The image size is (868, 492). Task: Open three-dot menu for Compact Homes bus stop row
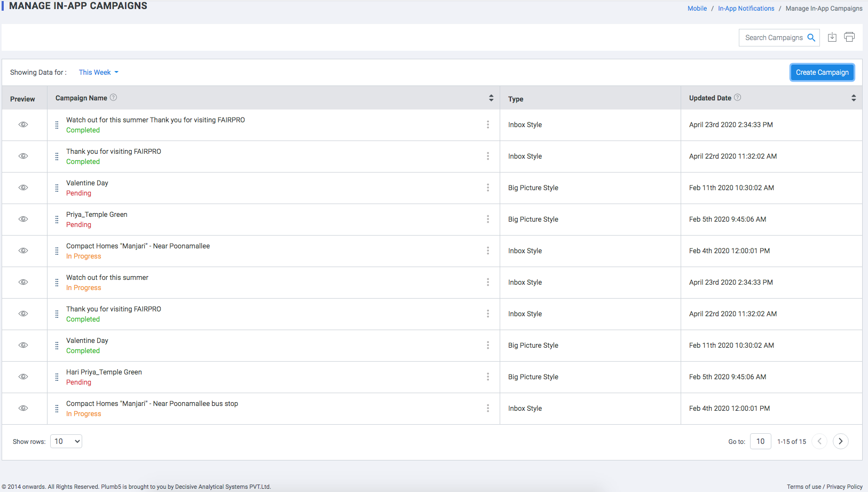488,408
